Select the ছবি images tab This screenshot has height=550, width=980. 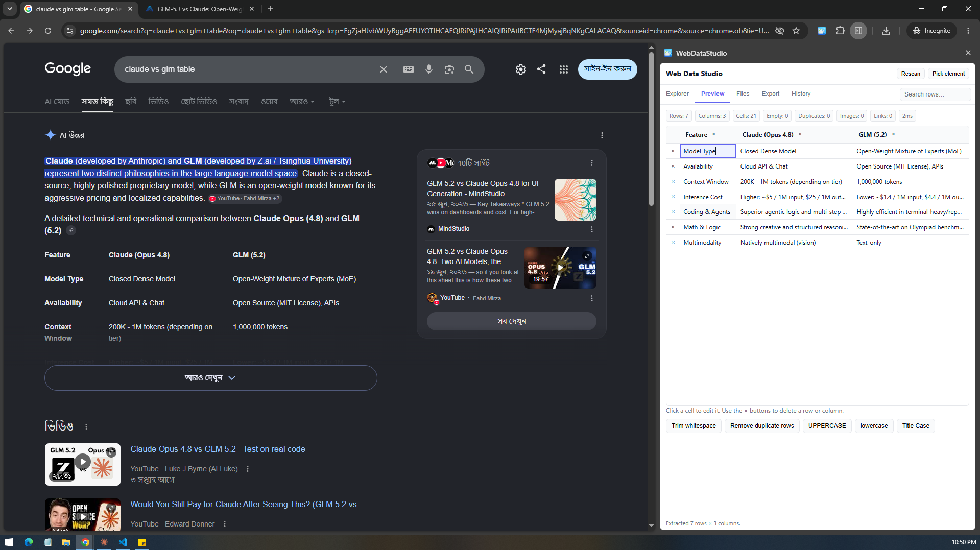pyautogui.click(x=131, y=102)
